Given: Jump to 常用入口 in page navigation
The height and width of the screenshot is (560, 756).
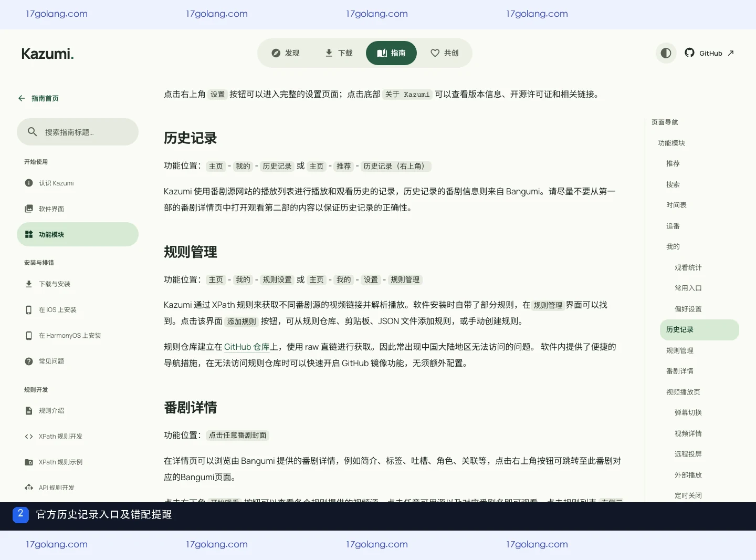Looking at the screenshot, I should click(x=688, y=288).
